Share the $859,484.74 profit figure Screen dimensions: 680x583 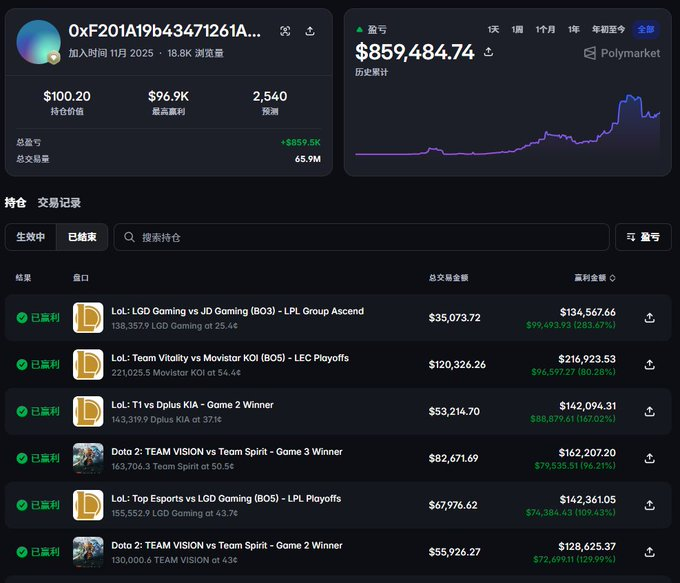[488, 52]
